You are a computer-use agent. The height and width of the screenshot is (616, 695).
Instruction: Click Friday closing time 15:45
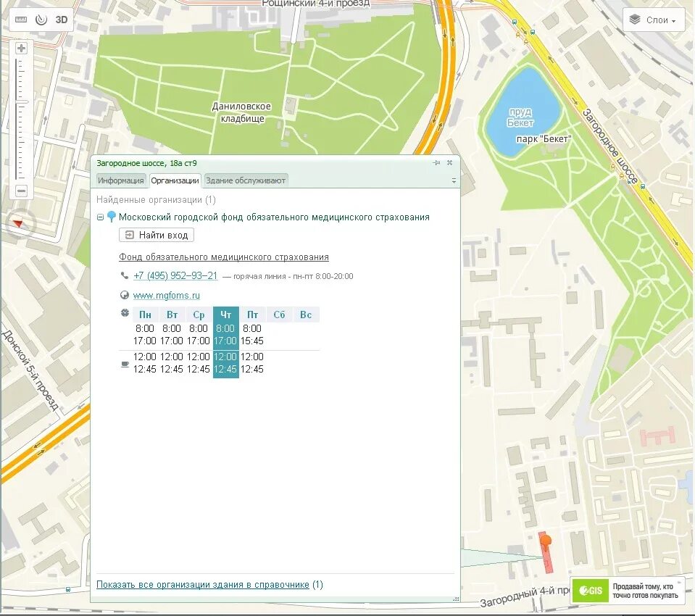point(251,341)
